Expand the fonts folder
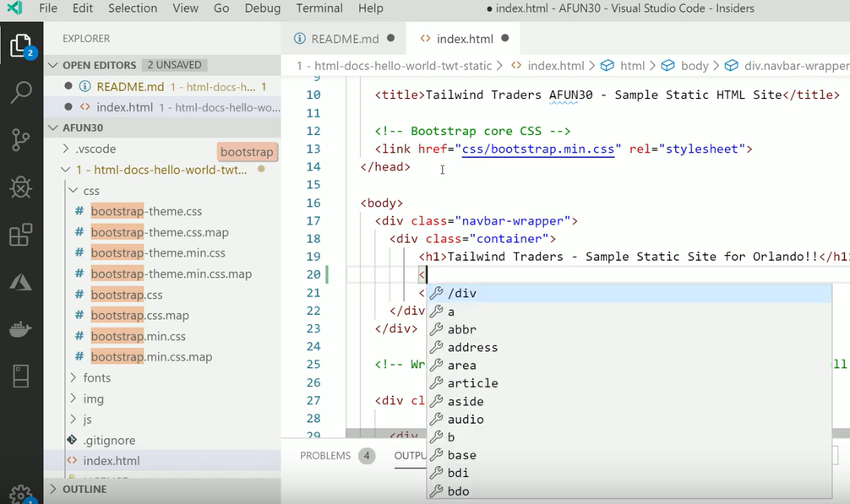 point(96,377)
